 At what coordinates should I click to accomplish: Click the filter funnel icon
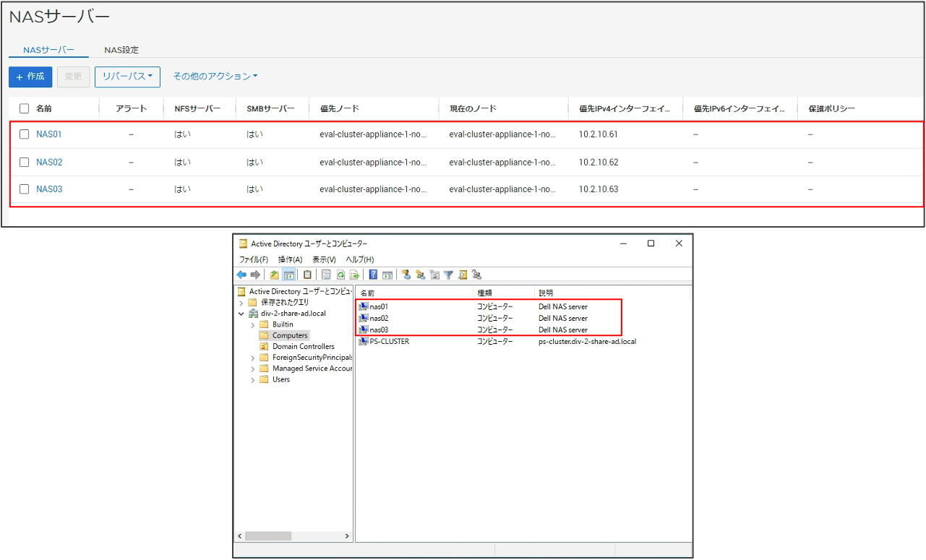448,275
